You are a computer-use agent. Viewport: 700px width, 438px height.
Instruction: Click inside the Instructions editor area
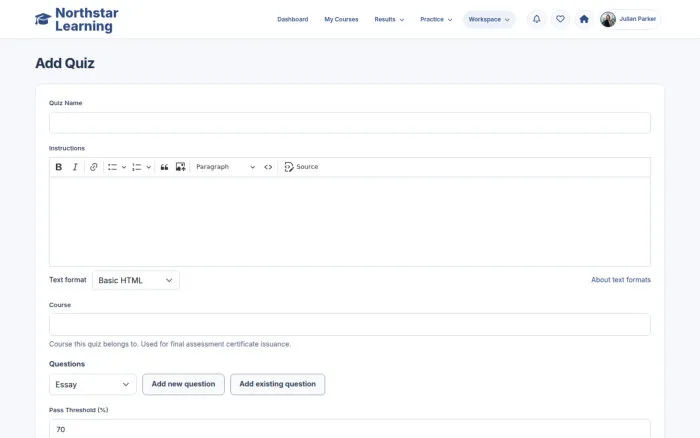pyautogui.click(x=350, y=221)
